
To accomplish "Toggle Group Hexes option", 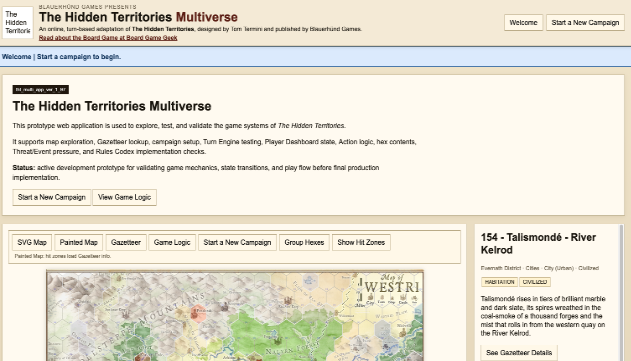I will point(304,242).
